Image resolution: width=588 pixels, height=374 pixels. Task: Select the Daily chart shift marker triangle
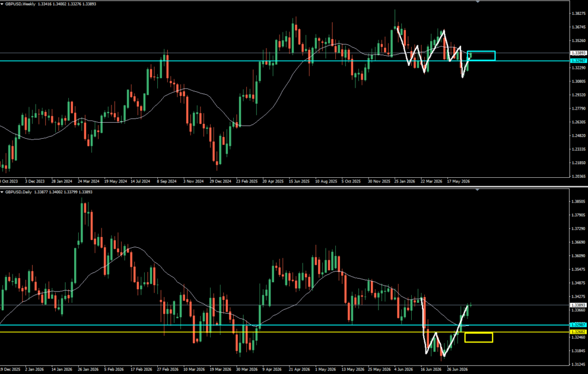(477, 190)
